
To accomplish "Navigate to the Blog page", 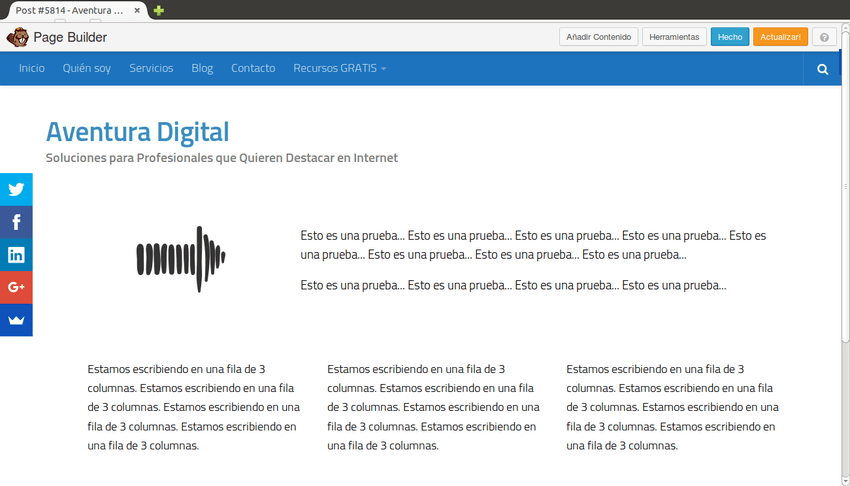I will click(x=202, y=69).
